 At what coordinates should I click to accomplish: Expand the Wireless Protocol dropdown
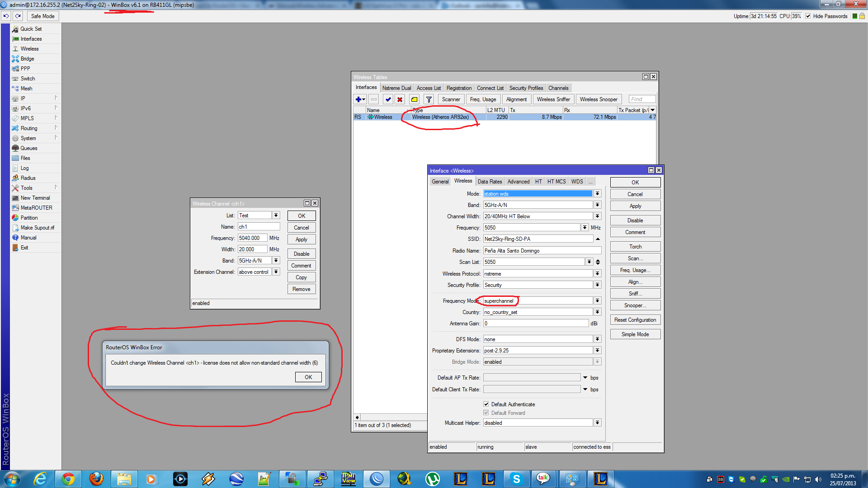(x=597, y=274)
